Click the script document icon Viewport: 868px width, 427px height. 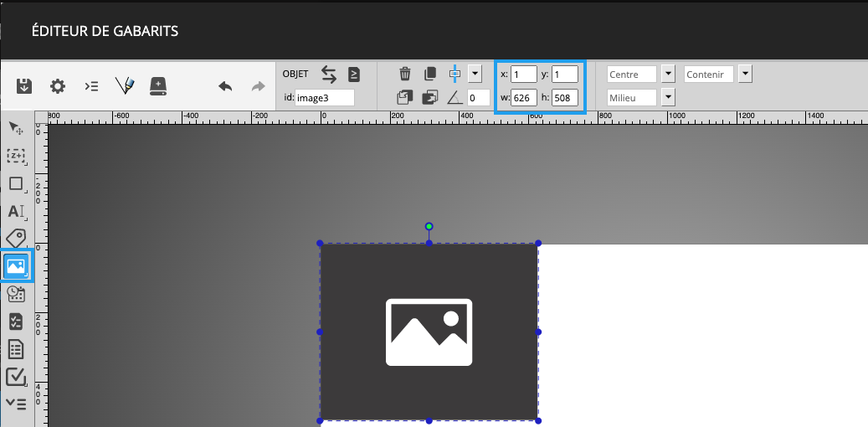click(353, 75)
